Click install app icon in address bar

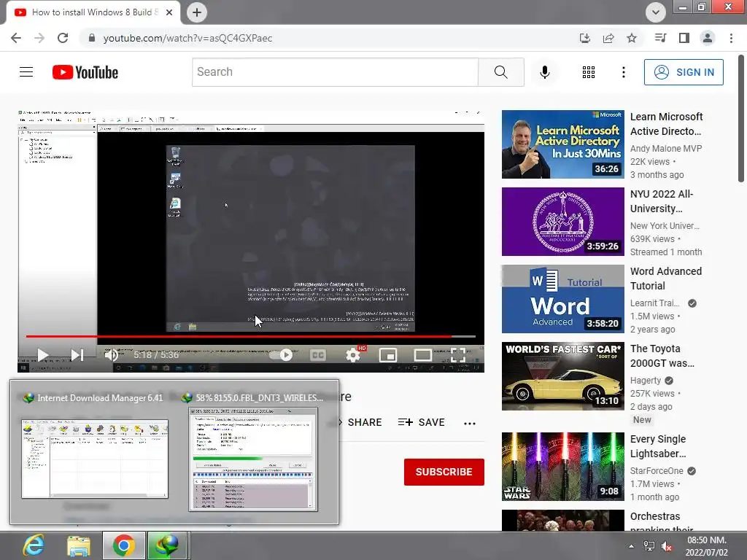[584, 38]
